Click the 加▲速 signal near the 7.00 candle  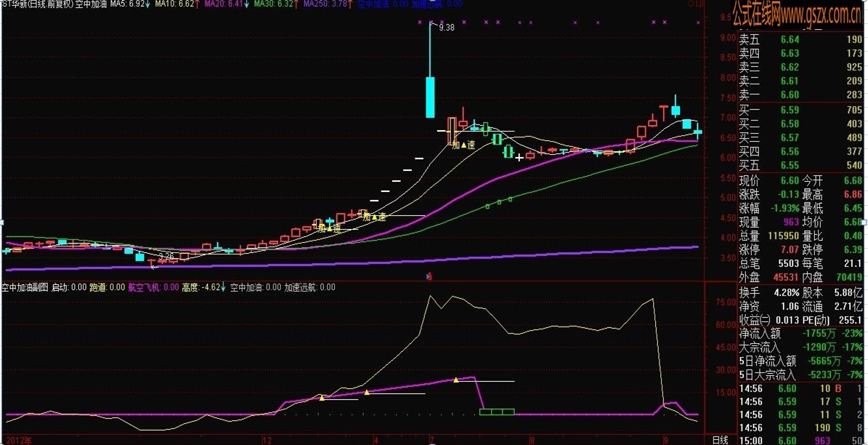pos(464,145)
